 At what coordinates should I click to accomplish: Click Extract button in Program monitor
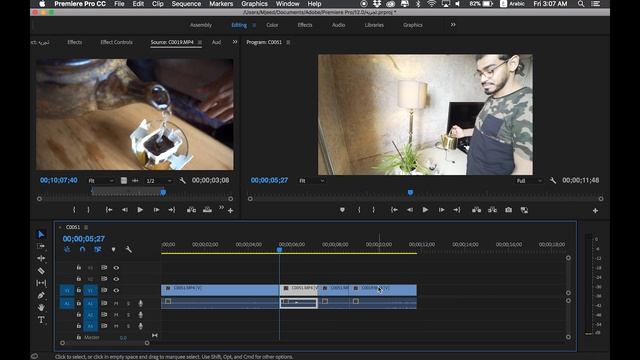[x=492, y=210]
